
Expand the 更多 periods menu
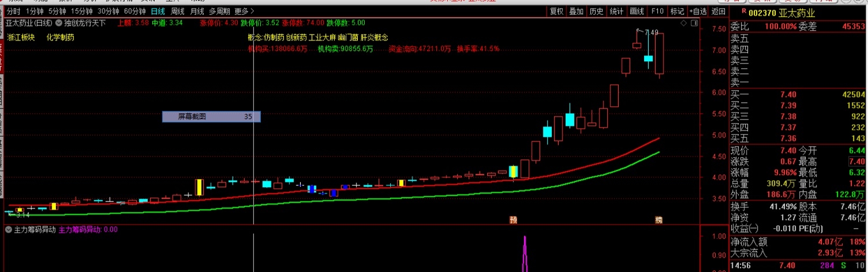click(244, 11)
